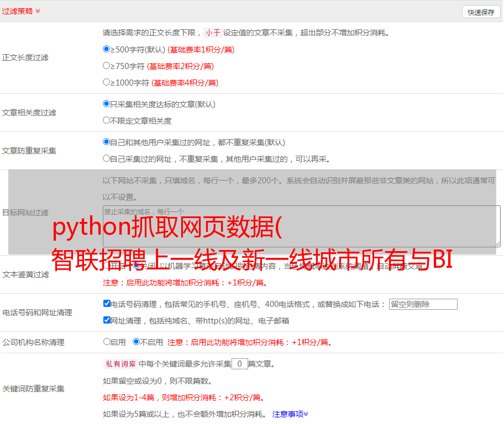
Task: Click the 基础费率2积分/篇 red text
Action: pos(180,66)
